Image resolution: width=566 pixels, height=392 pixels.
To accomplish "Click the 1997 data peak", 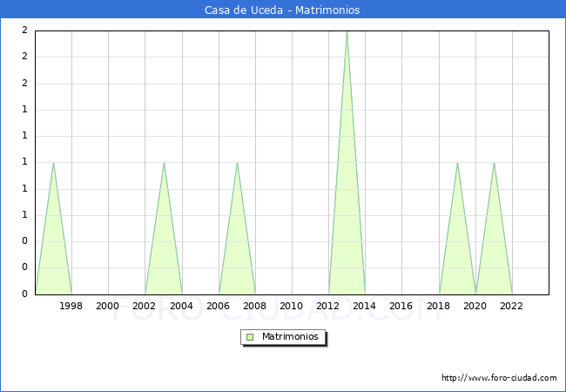I will point(53,163).
